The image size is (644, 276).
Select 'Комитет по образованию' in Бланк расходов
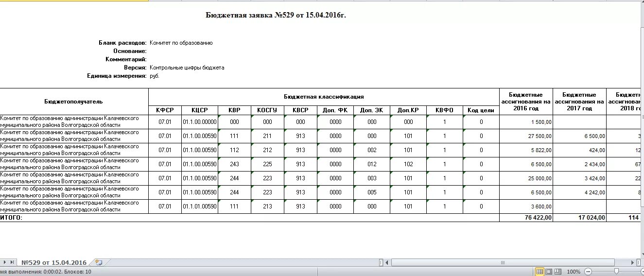[181, 43]
